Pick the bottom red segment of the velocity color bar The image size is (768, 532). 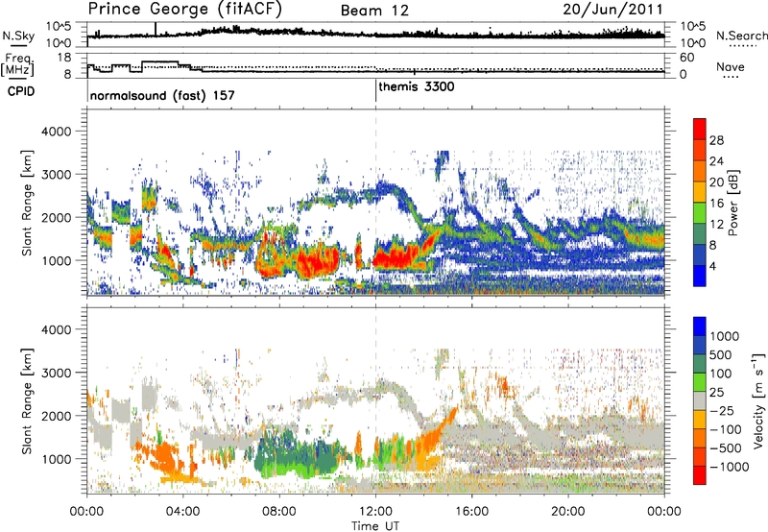(700, 475)
